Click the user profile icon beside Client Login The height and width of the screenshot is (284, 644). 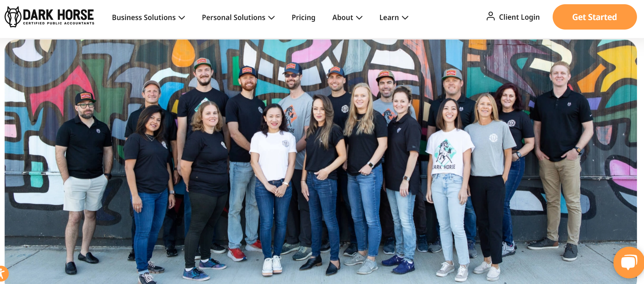[x=490, y=16]
